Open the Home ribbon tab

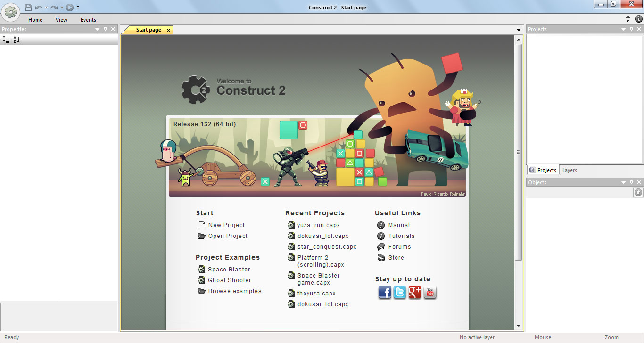point(35,20)
